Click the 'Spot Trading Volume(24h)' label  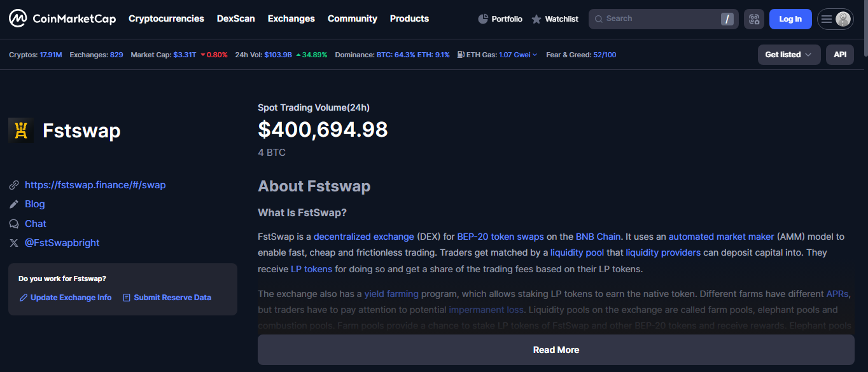(x=314, y=107)
